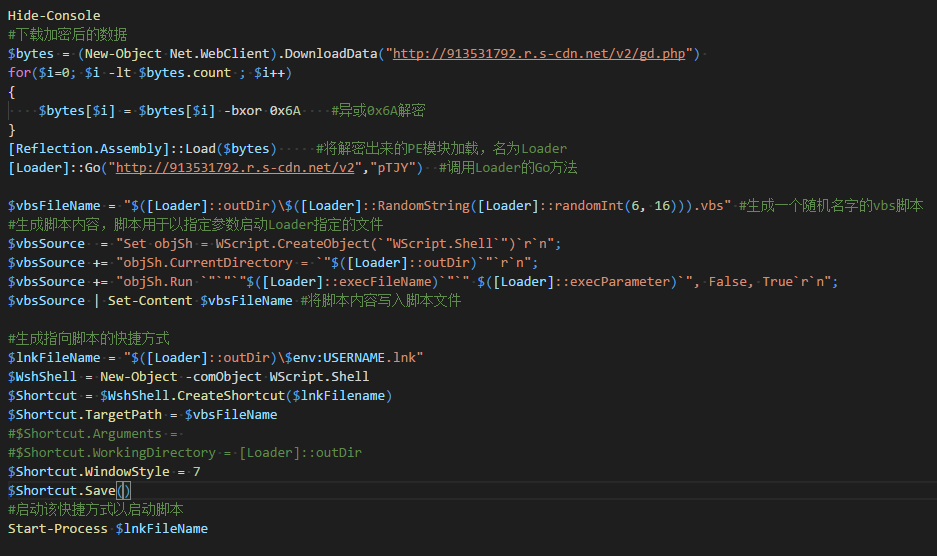Click the "$lnkFileName" variable on its assignment line
The image size is (937, 556).
pyautogui.click(x=54, y=358)
